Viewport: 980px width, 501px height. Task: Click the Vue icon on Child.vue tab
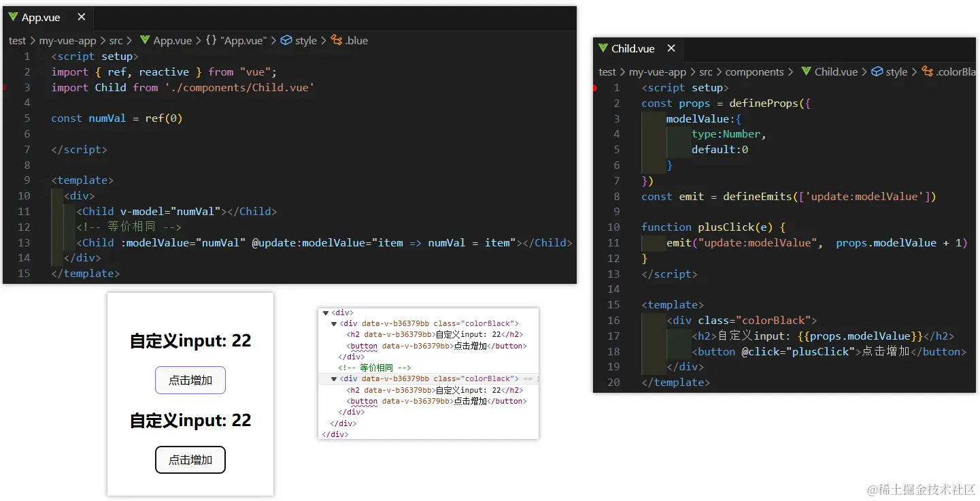point(603,48)
